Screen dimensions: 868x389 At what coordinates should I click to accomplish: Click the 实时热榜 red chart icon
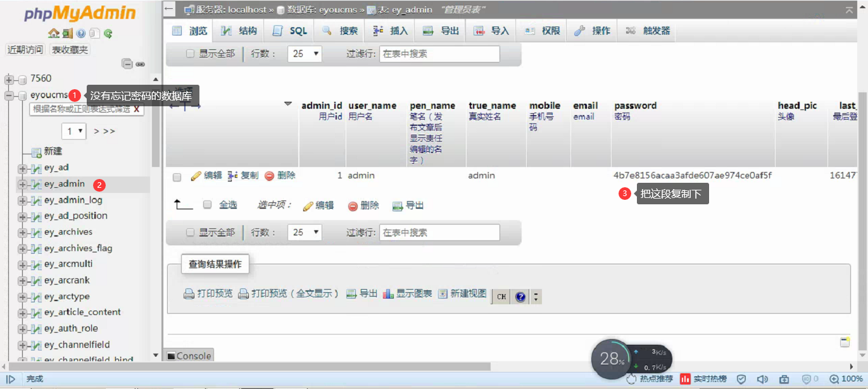click(x=685, y=379)
